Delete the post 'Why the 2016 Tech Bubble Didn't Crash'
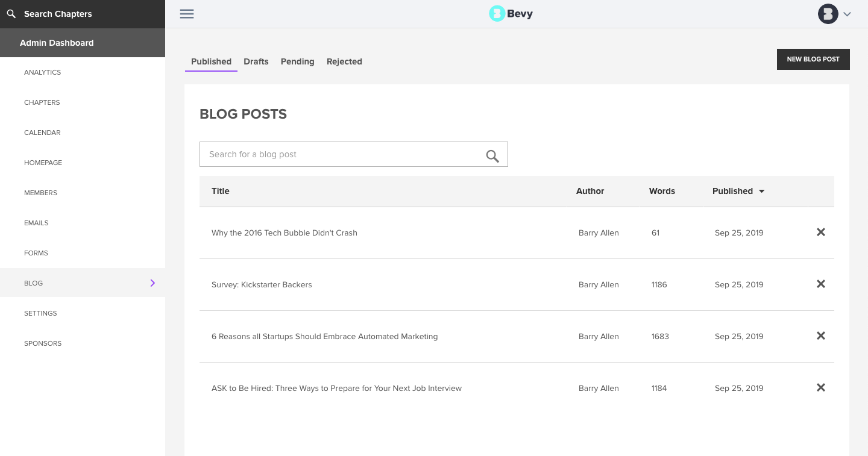 coord(820,232)
